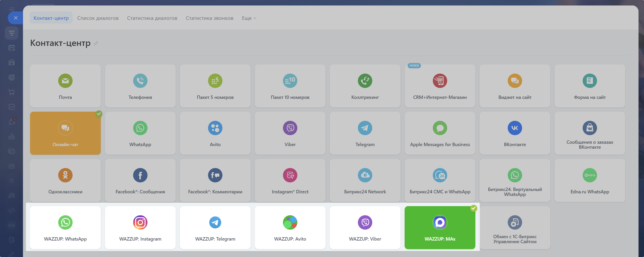Open the Телефония tile

tap(140, 86)
